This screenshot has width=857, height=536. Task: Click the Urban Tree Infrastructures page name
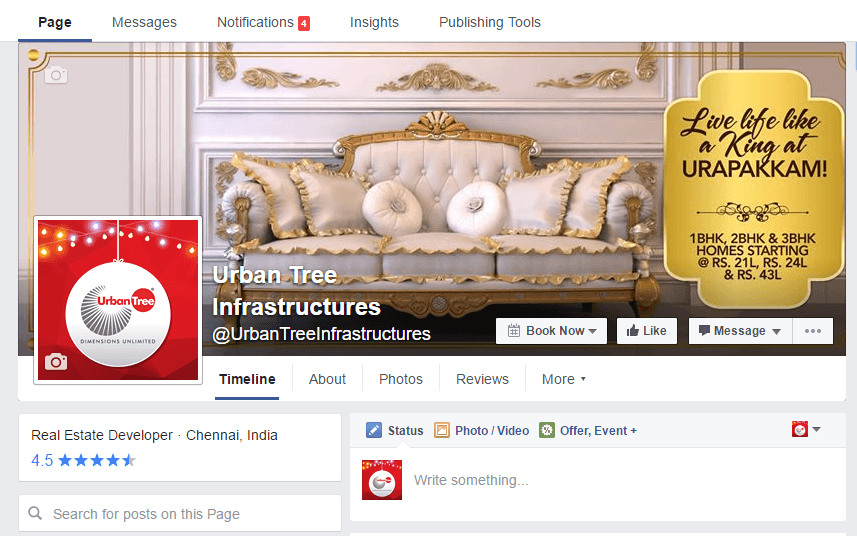click(297, 291)
